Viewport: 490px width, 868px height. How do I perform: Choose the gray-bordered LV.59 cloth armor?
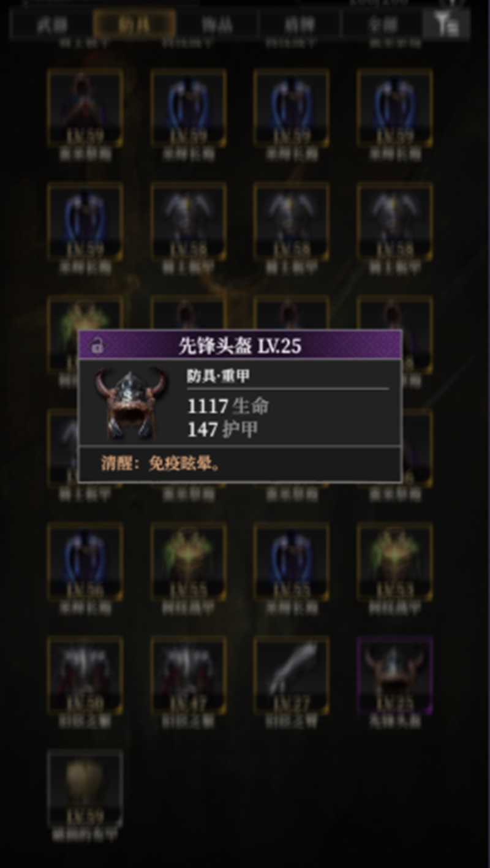pos(85,788)
